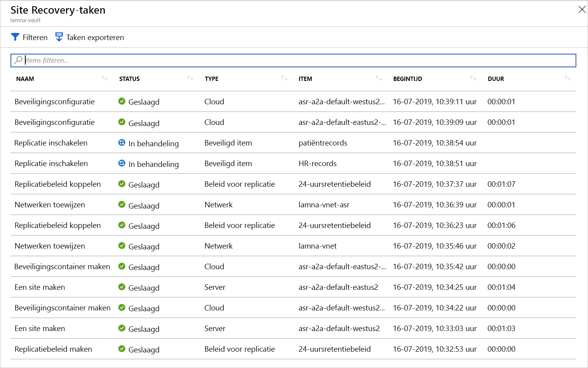
Task: Click the DUUR column header
Action: 496,79
